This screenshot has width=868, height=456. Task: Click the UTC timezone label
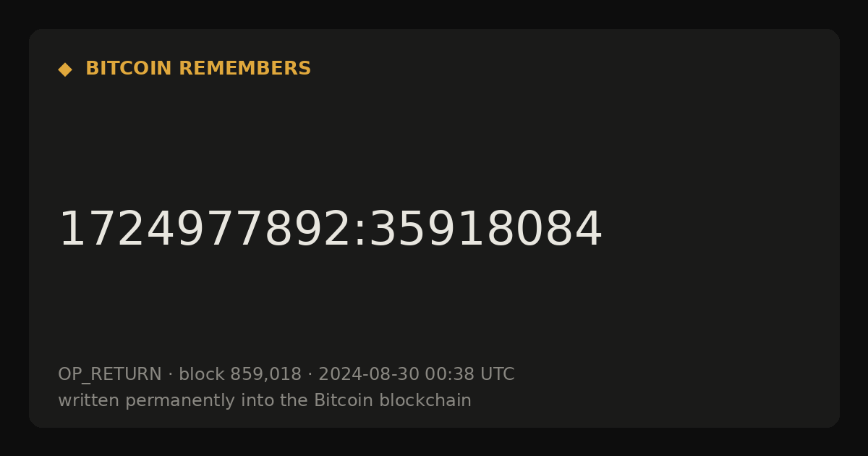497,375
